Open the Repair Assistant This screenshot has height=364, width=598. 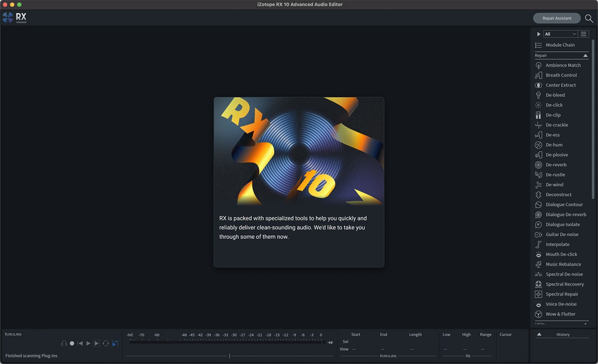click(x=557, y=18)
